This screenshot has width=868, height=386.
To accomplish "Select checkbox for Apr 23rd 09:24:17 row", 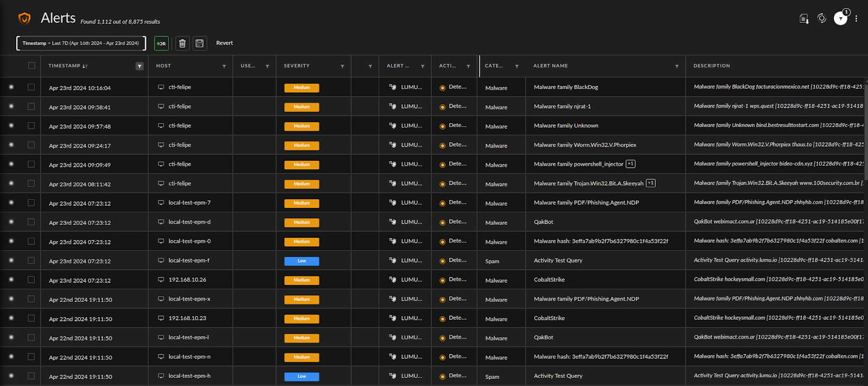I will coord(31,145).
